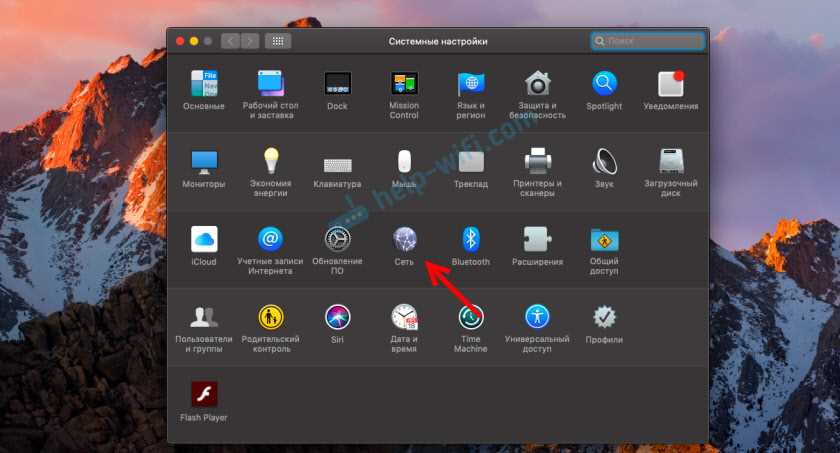The image size is (840, 453).
Task: Click the forward navigation arrow
Action: [250, 41]
